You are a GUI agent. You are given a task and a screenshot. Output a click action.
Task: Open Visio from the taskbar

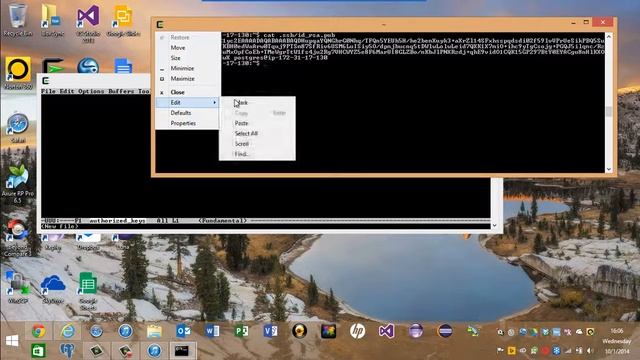(x=270, y=331)
